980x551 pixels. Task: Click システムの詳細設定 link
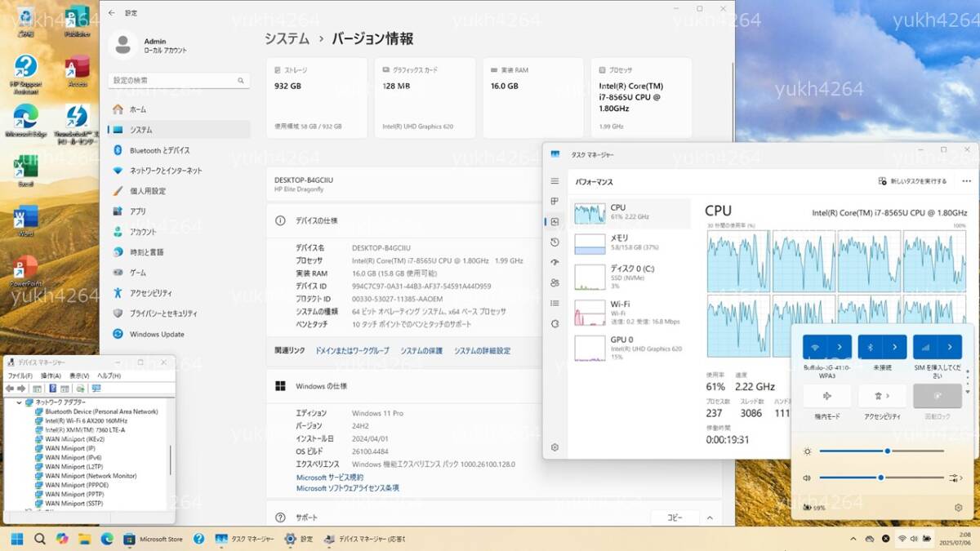pos(482,351)
